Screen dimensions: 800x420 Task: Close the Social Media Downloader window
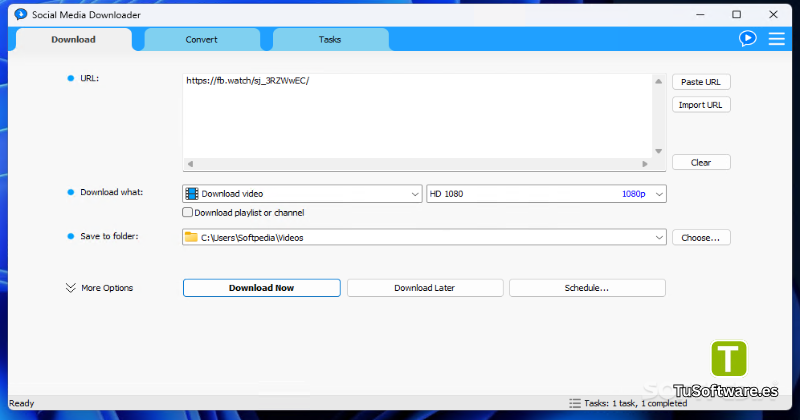(773, 14)
